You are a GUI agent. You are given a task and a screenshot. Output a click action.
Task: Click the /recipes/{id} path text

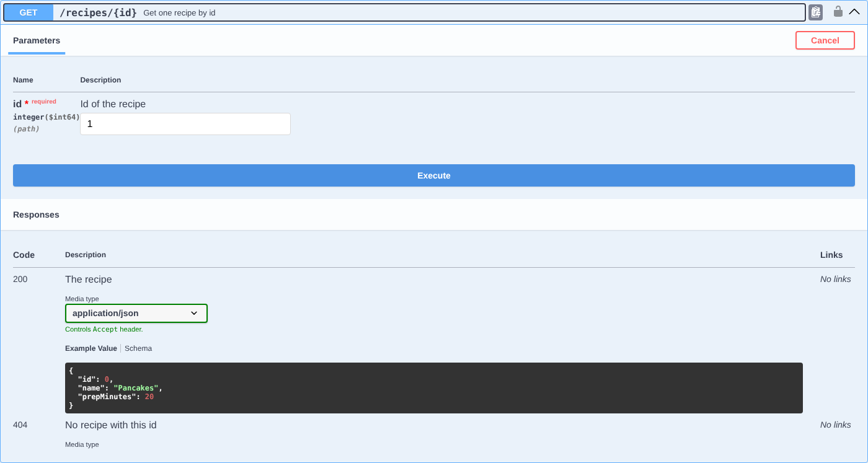click(98, 12)
